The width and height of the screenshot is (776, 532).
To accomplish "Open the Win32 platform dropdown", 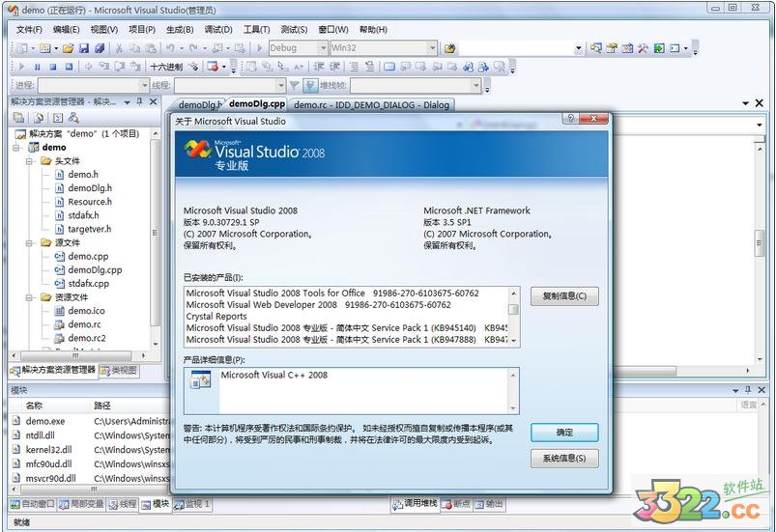I will pyautogui.click(x=432, y=48).
